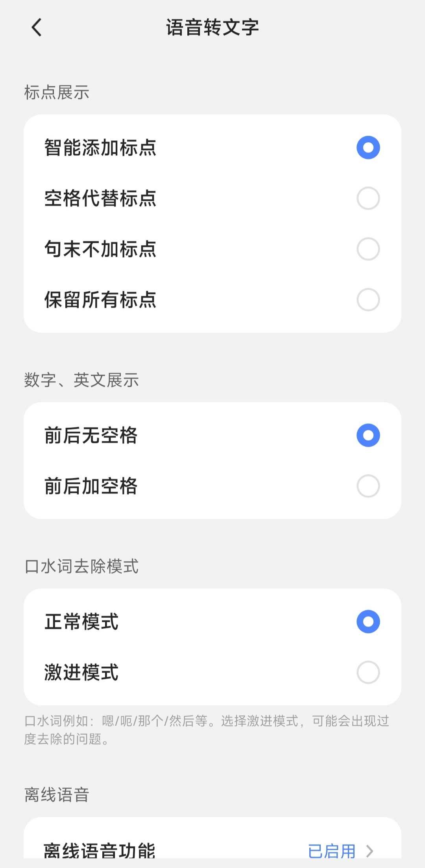
Task: Select the 保留所有标点 radio button
Action: 368,300
